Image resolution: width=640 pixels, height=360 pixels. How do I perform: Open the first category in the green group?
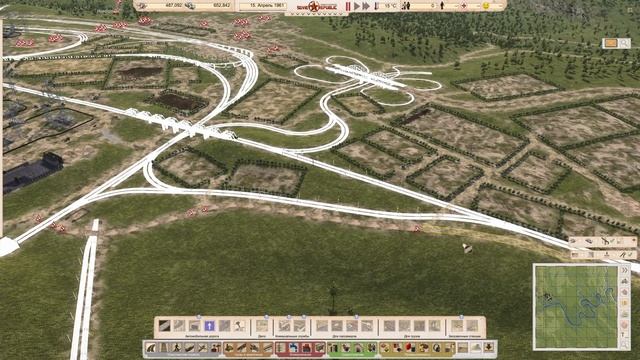coord(333,348)
